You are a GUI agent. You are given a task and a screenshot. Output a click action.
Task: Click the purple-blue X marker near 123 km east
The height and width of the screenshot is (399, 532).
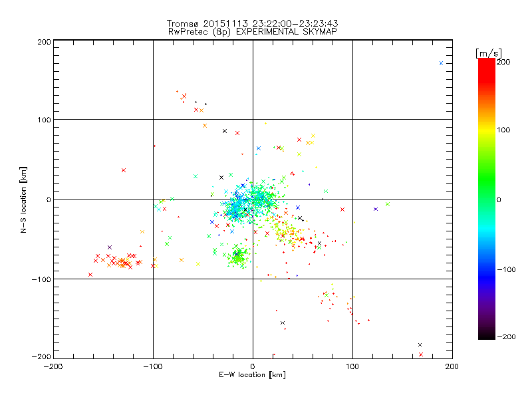(x=376, y=209)
